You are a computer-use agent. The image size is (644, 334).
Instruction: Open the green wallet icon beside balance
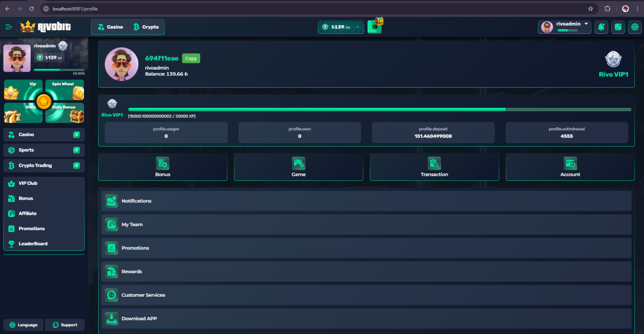[x=374, y=27]
